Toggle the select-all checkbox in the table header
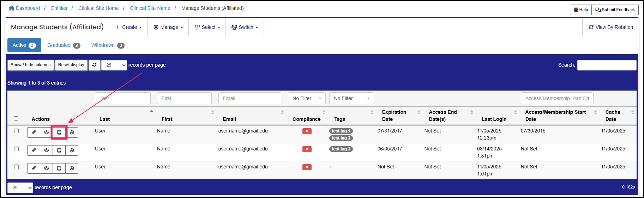The image size is (644, 198). (x=16, y=119)
